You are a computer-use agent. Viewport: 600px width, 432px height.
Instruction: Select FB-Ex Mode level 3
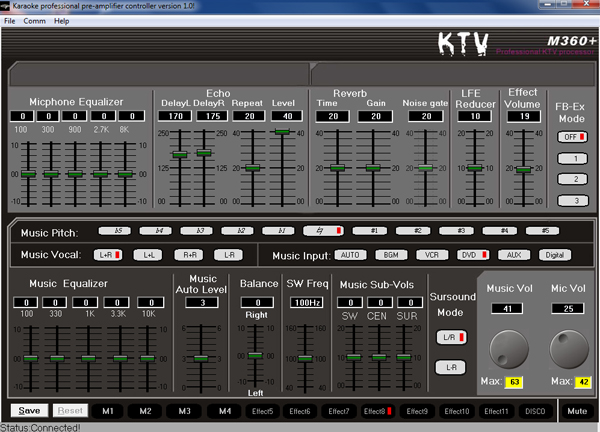click(572, 201)
